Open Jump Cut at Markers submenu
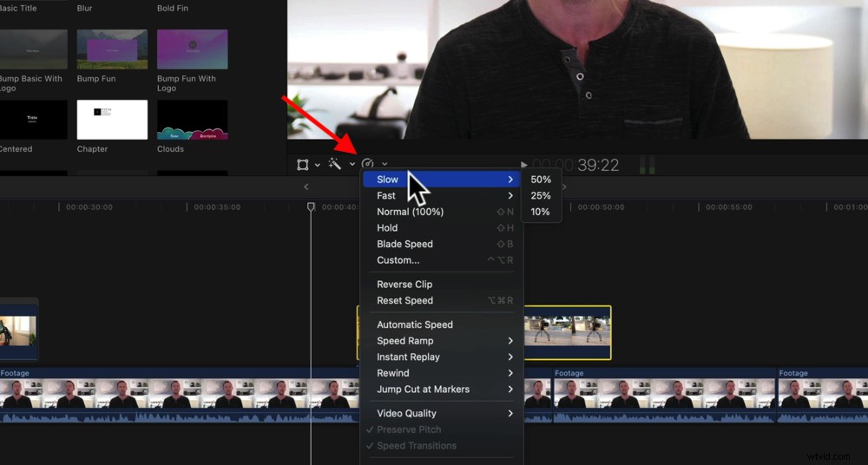868x465 pixels. pos(441,389)
